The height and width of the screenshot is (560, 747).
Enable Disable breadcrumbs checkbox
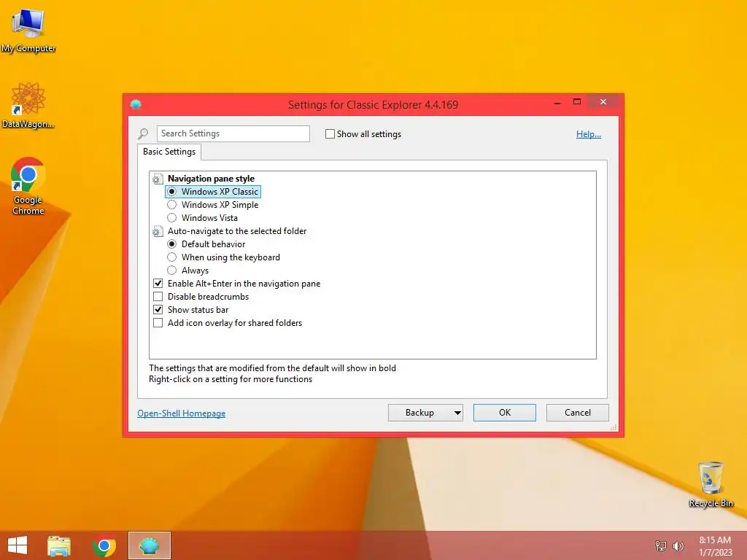click(158, 297)
